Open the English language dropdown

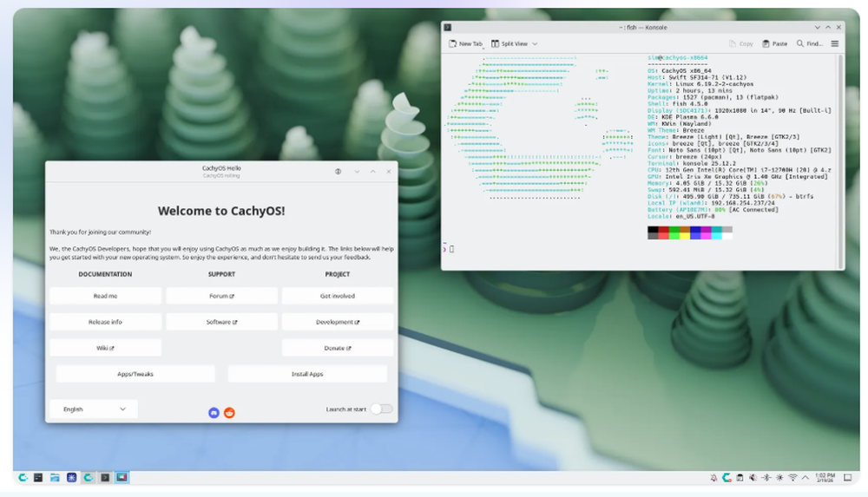pyautogui.click(x=94, y=409)
